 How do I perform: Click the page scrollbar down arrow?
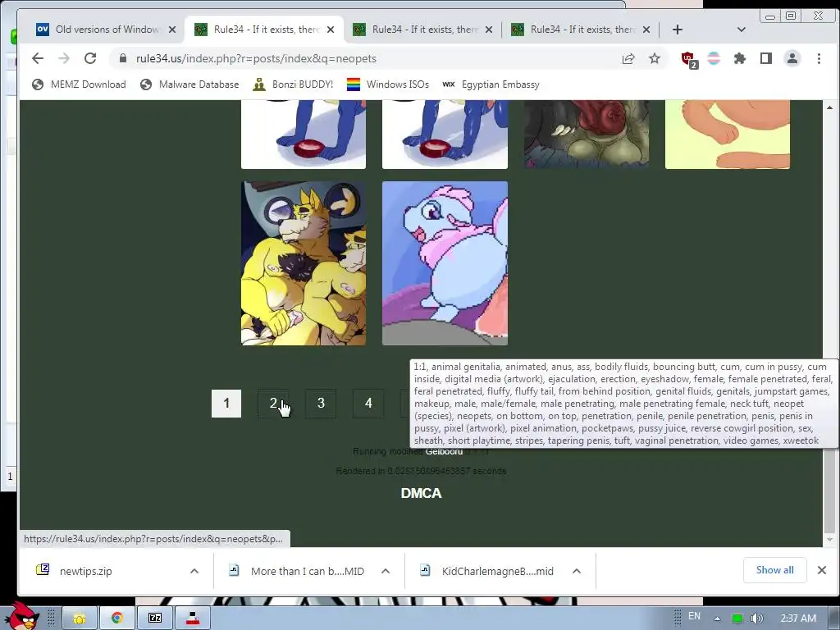[x=829, y=540]
